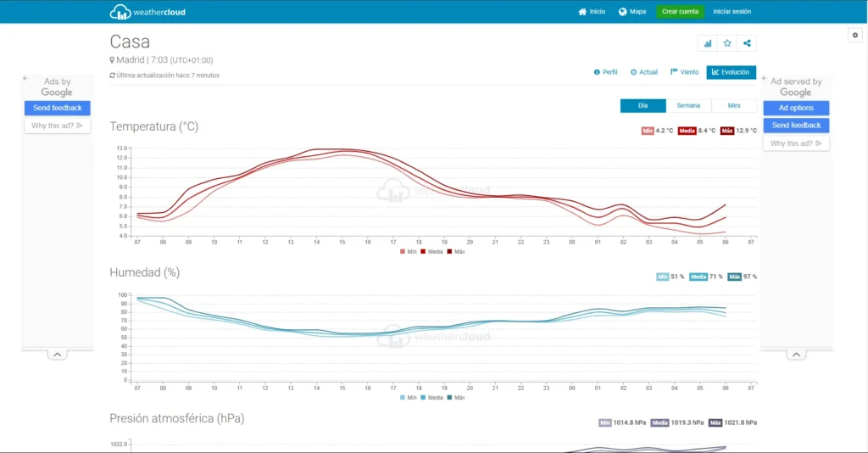This screenshot has height=453, width=868.
Task: Click the share icon button
Action: [x=747, y=43]
